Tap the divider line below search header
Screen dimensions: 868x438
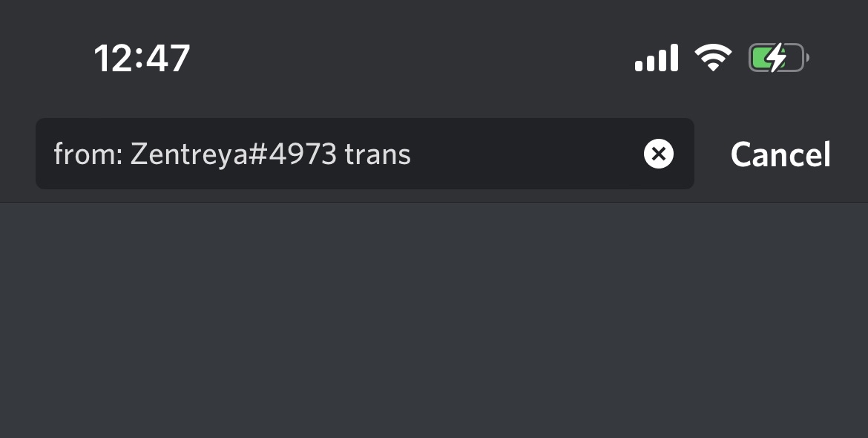(434, 203)
